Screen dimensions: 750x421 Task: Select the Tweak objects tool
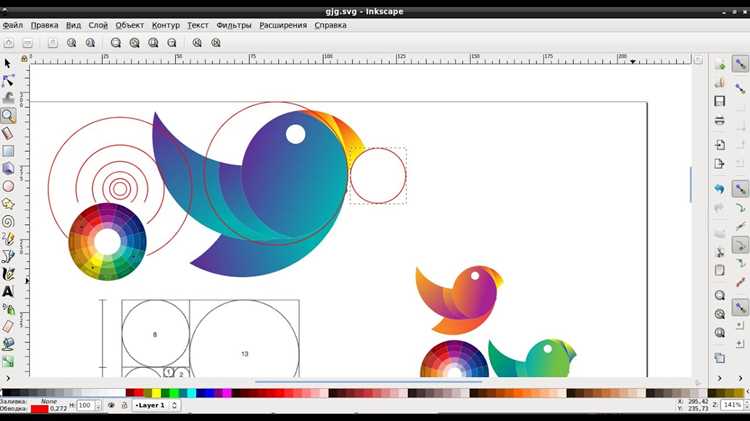[x=8, y=98]
